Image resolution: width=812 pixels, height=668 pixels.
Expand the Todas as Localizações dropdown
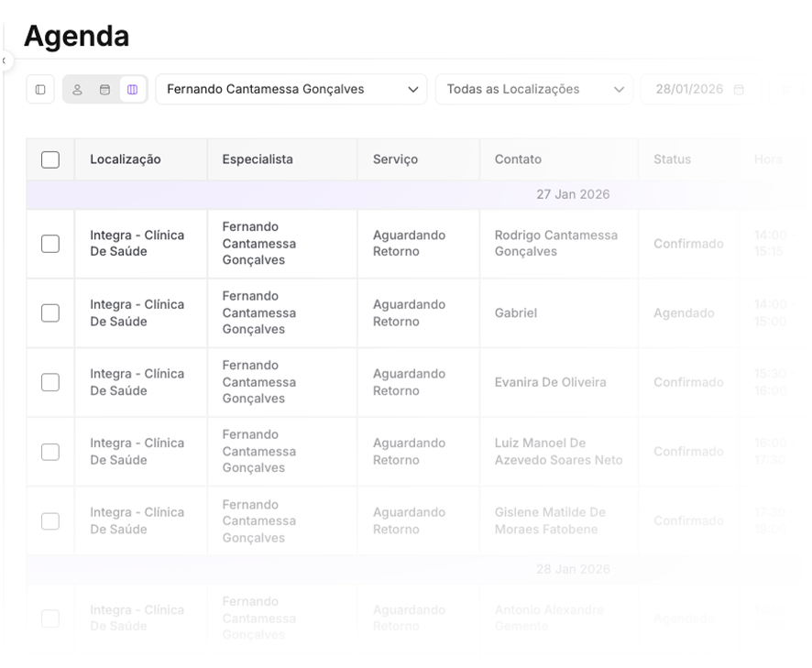pyautogui.click(x=533, y=90)
